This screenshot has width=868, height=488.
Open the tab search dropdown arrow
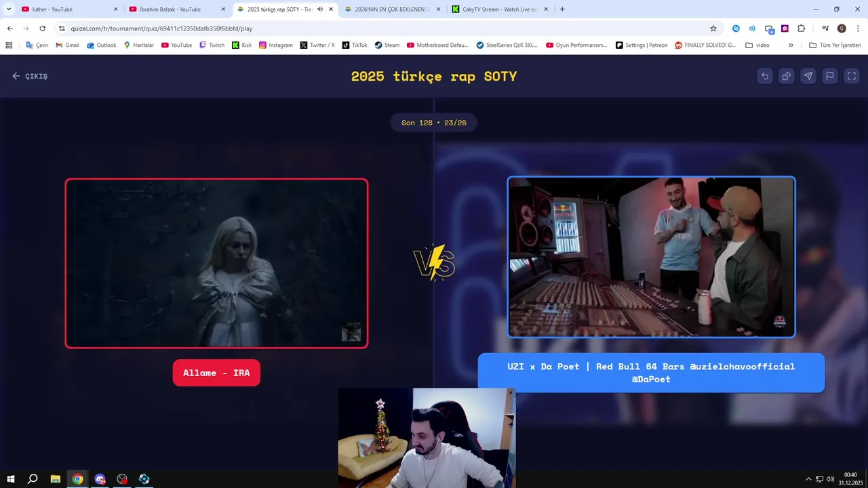(x=9, y=9)
